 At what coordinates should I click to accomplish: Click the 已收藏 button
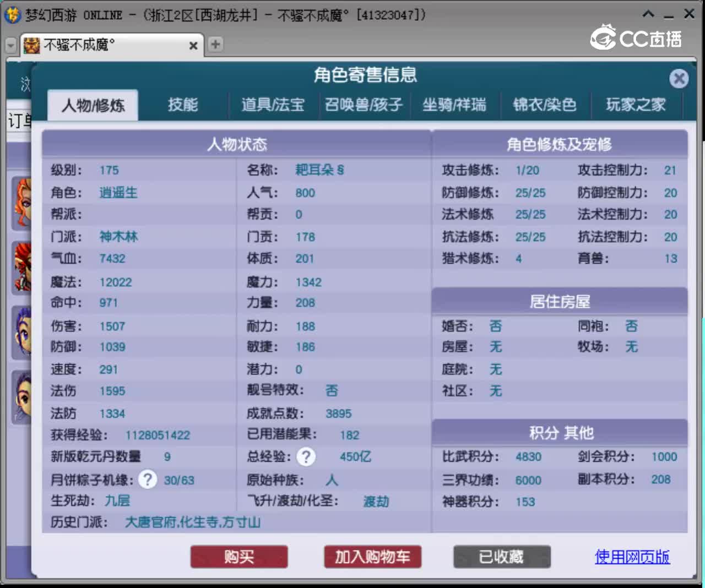(x=502, y=557)
